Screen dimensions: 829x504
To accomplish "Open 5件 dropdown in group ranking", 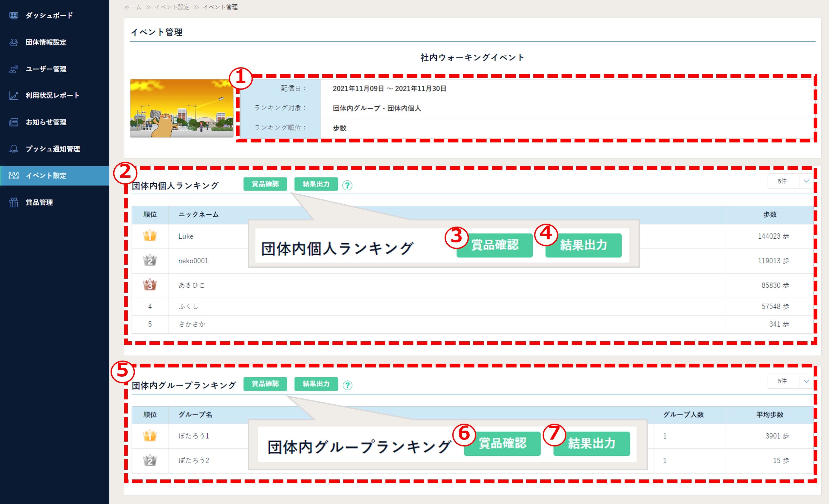I will 783,381.
